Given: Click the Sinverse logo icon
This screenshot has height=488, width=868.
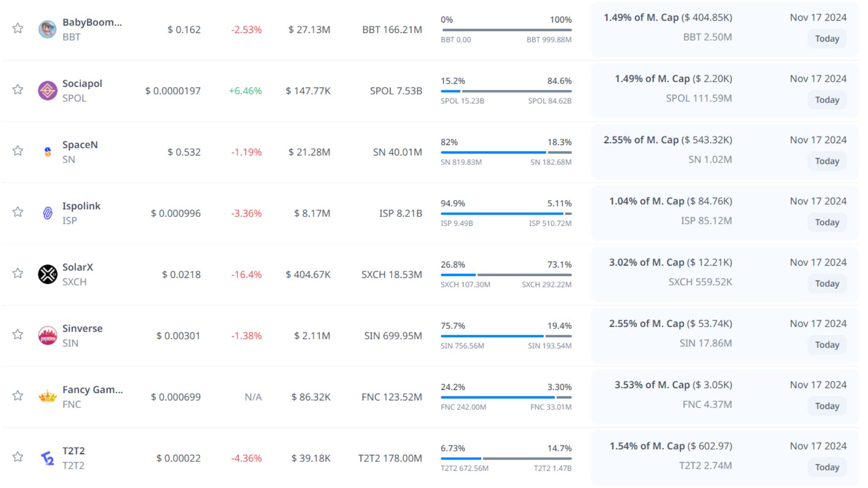Looking at the screenshot, I should [47, 335].
